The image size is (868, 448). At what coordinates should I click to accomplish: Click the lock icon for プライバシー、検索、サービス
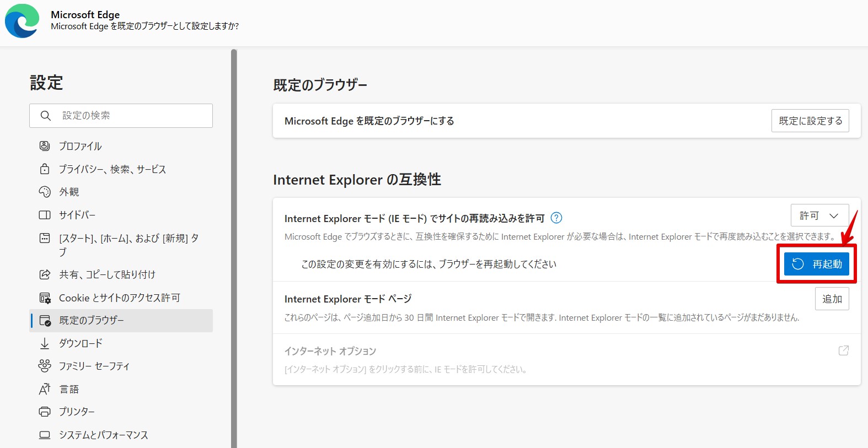[45, 169]
